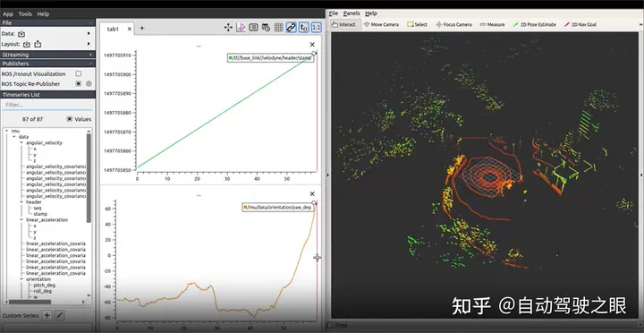Click the save Layout icon
This screenshot has height=333, width=644.
pos(38,44)
